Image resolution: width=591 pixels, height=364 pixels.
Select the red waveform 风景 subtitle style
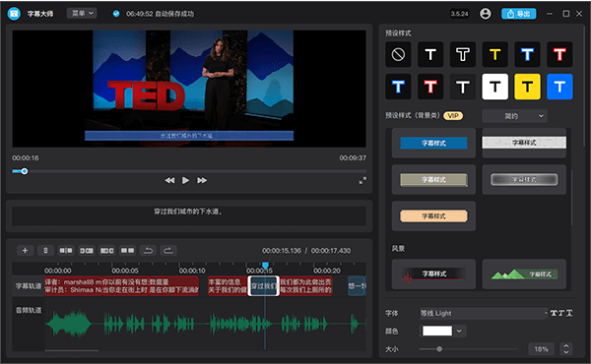coord(433,274)
